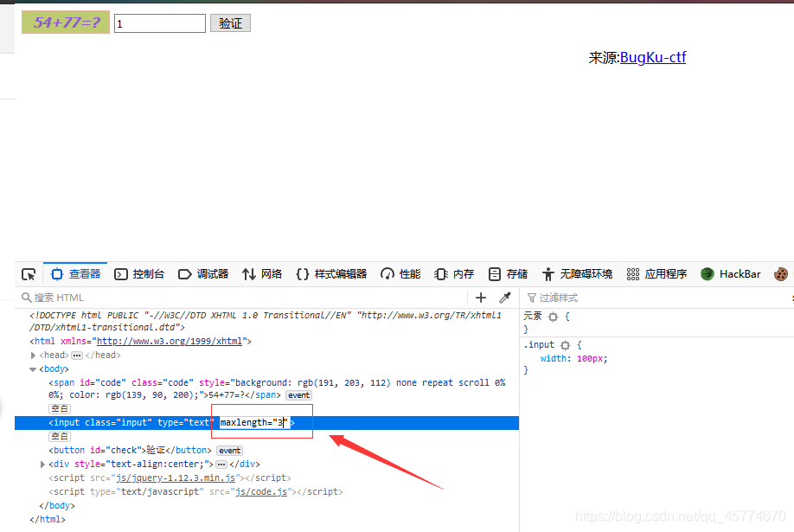Image resolution: width=794 pixels, height=532 pixels.
Task: Open the 查看器 inspector tab
Action: (x=75, y=274)
